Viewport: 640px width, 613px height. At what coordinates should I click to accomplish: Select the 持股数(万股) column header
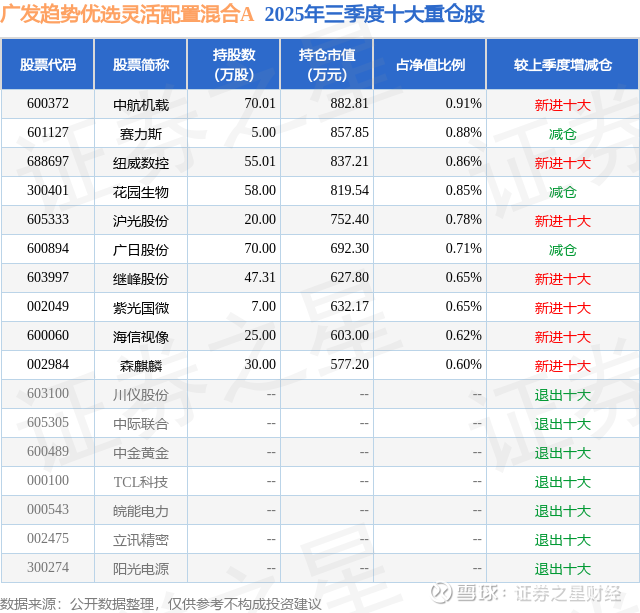pyautogui.click(x=234, y=64)
